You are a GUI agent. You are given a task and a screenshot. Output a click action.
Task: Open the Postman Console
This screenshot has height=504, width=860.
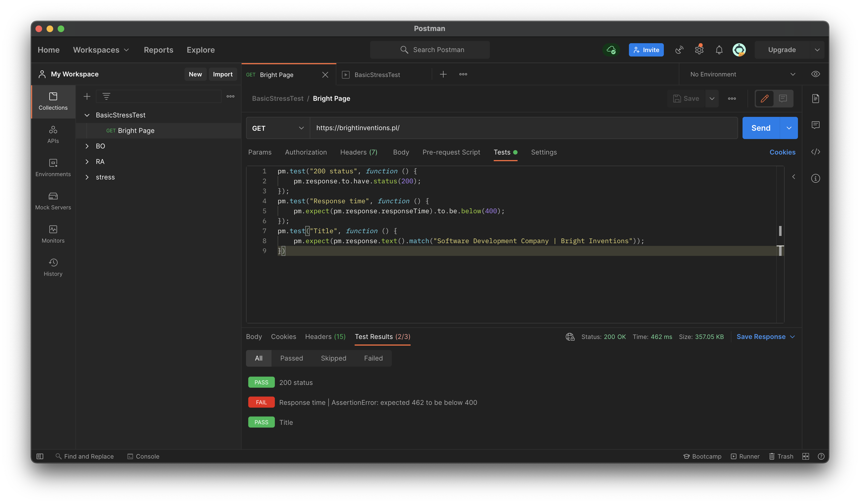[144, 456]
